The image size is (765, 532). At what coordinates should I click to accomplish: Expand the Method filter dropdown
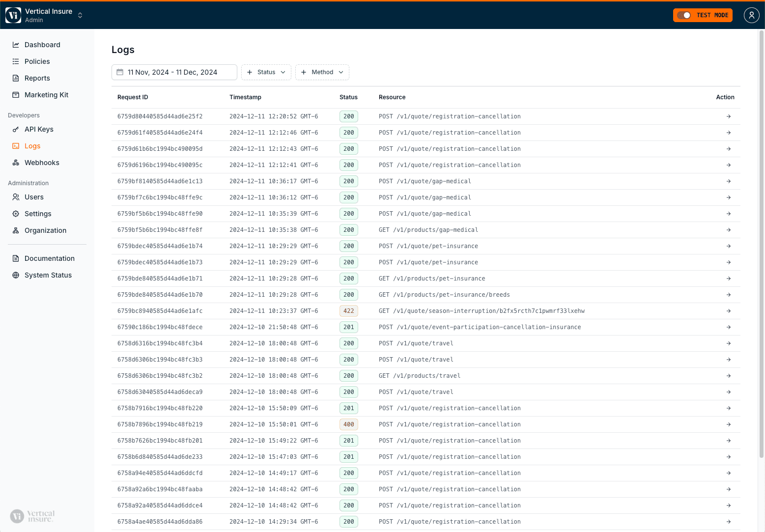pyautogui.click(x=322, y=72)
